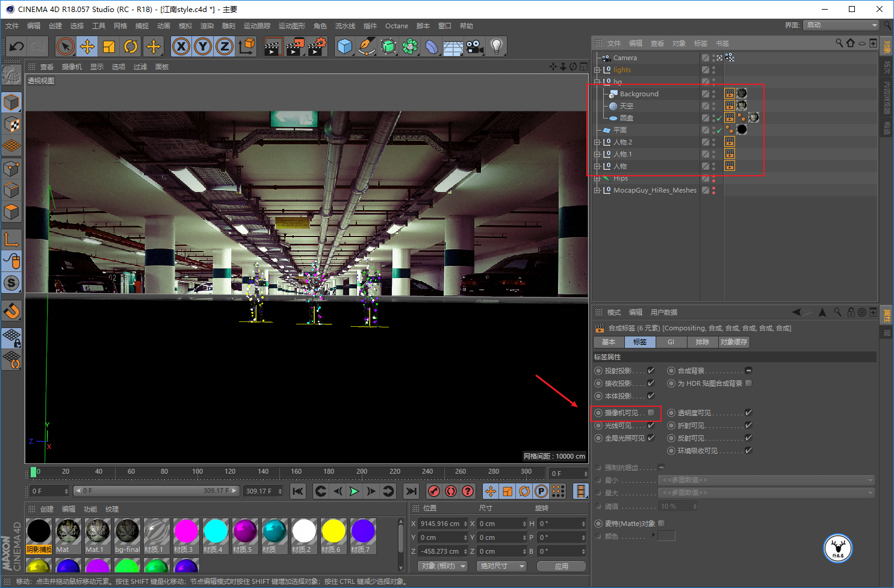Screen dimensions: 894x588
Task: Select the Rotate tool in the top toolbar
Action: pyautogui.click(x=131, y=46)
